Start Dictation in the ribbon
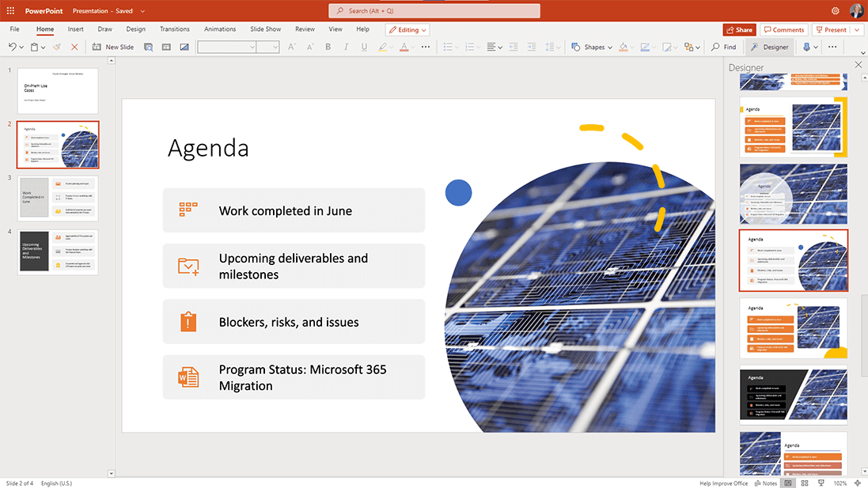This screenshot has width=868, height=488. 806,47
